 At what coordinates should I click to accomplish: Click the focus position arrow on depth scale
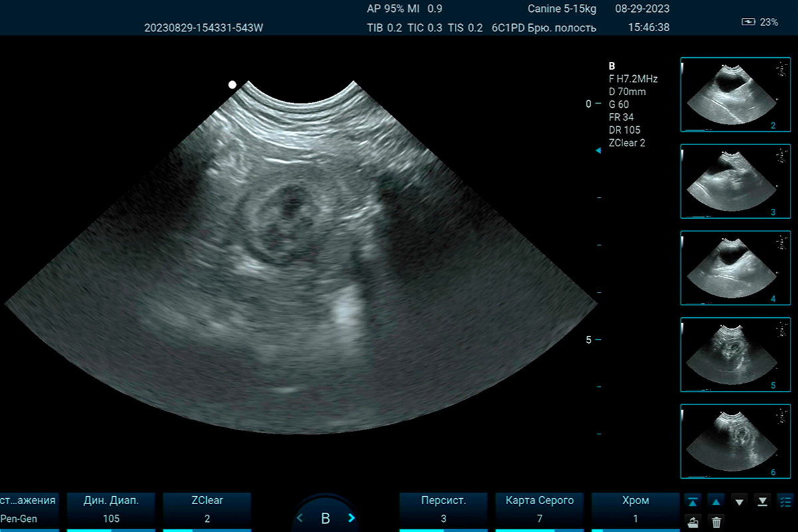point(598,151)
